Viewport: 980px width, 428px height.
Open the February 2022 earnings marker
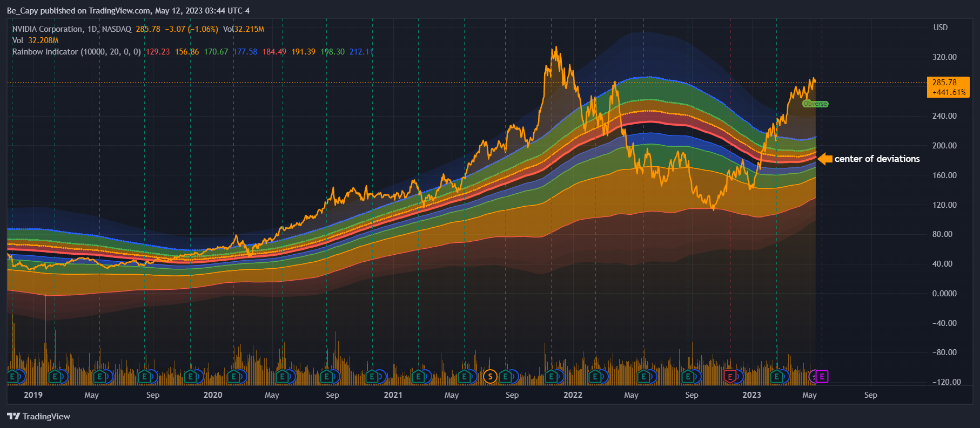coord(595,376)
